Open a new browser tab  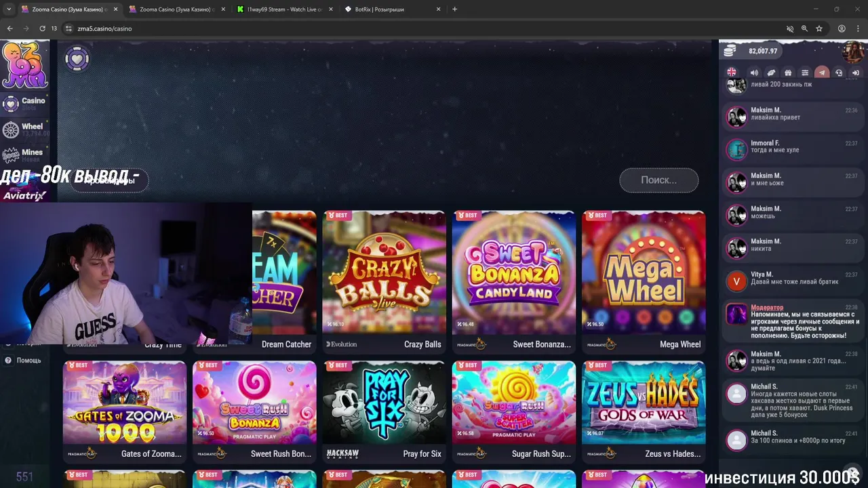(x=454, y=9)
